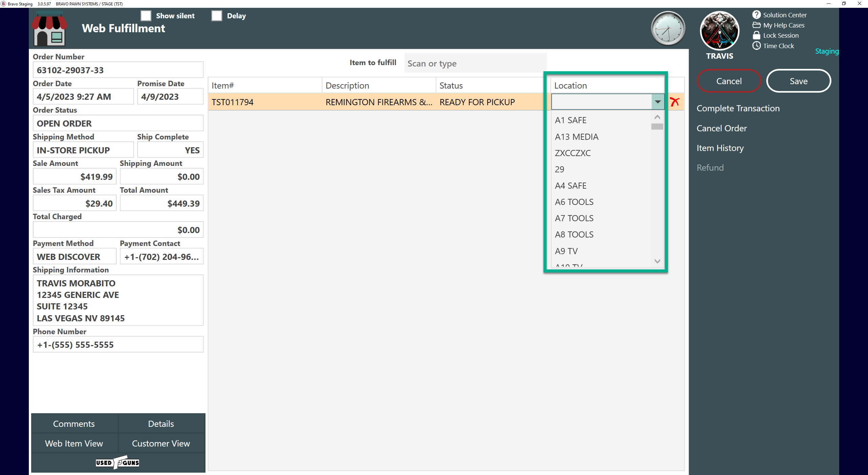Image resolution: width=868 pixels, height=475 pixels.
Task: Open the Comments tab
Action: click(74, 424)
